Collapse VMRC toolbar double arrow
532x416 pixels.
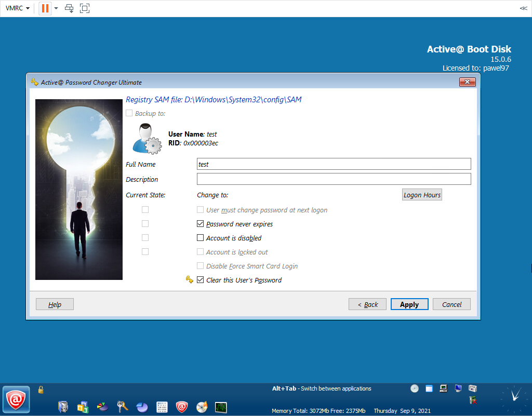pyautogui.click(x=523, y=8)
